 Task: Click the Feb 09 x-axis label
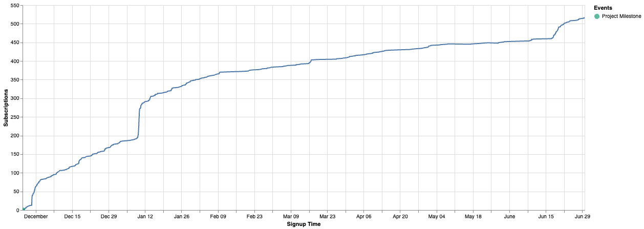218,217
